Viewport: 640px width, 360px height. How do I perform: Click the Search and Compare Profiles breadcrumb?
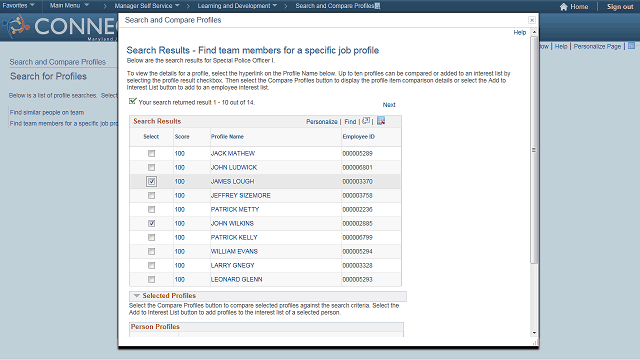[335, 6]
